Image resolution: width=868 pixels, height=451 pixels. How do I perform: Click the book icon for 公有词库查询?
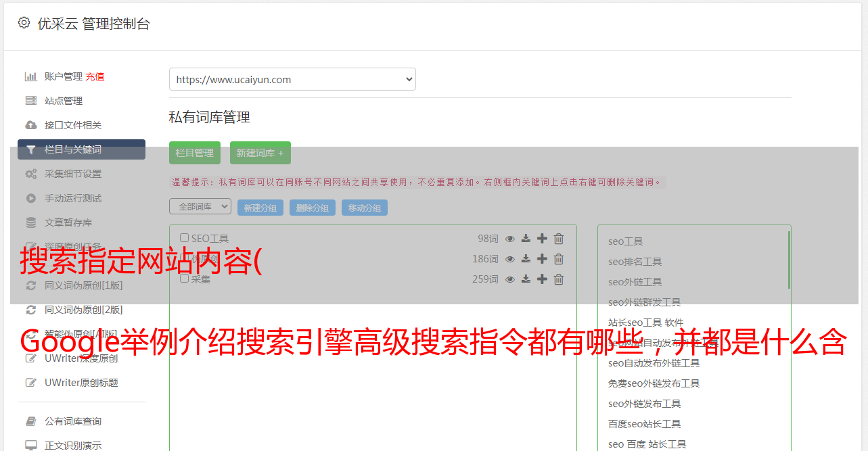[x=30, y=421]
